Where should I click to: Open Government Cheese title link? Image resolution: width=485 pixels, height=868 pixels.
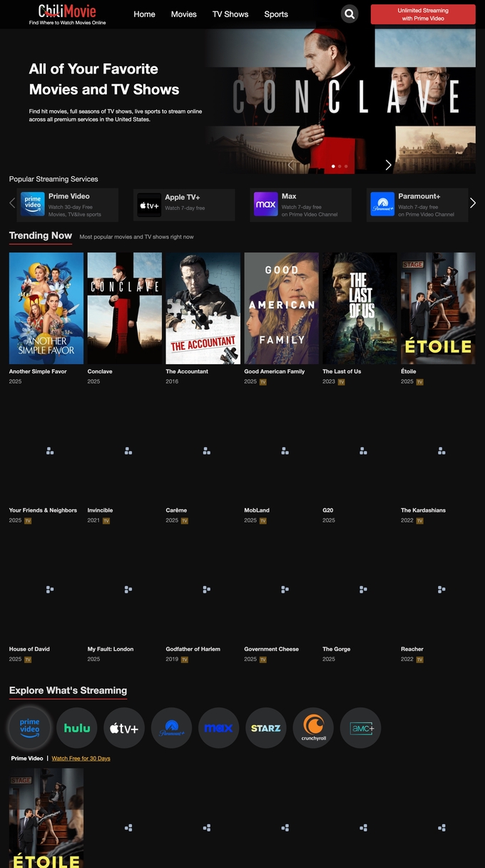click(x=272, y=649)
